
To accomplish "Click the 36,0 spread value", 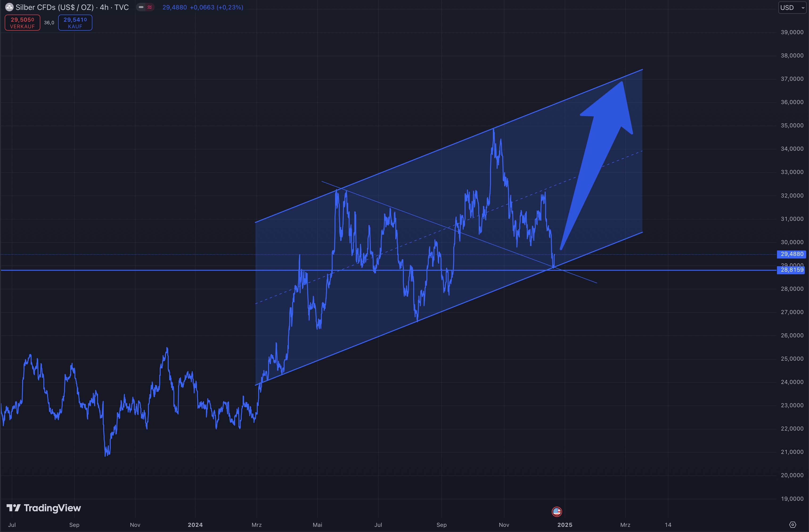I will click(x=49, y=23).
